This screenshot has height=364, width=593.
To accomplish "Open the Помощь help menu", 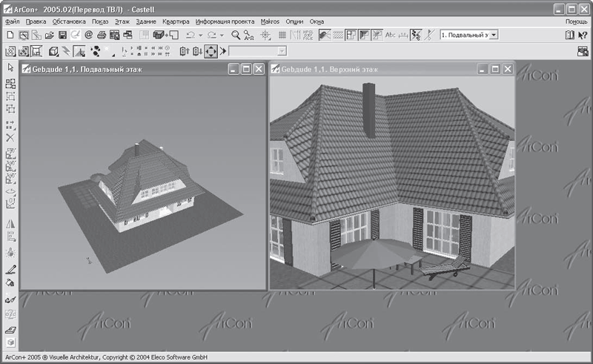I will pos(576,21).
